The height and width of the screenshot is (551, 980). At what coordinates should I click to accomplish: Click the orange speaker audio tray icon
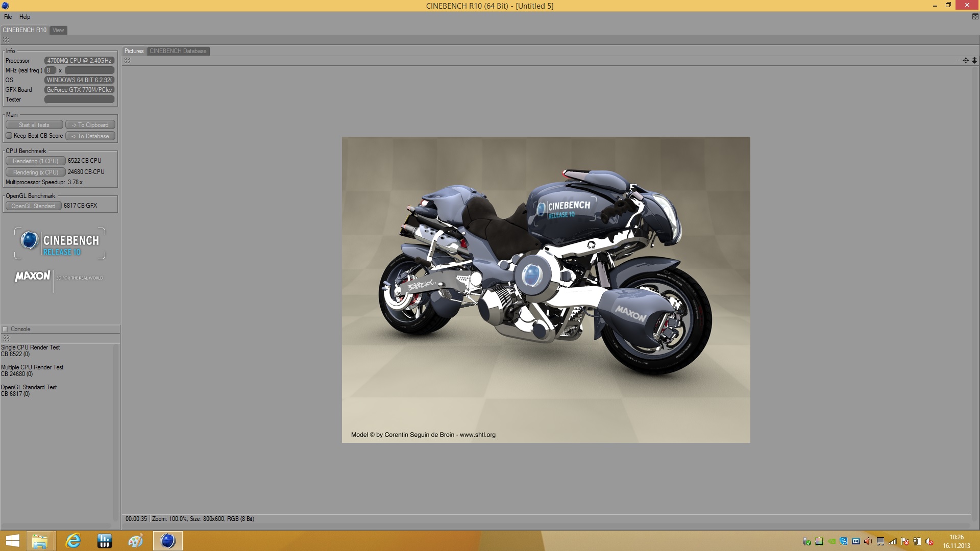[868, 541]
